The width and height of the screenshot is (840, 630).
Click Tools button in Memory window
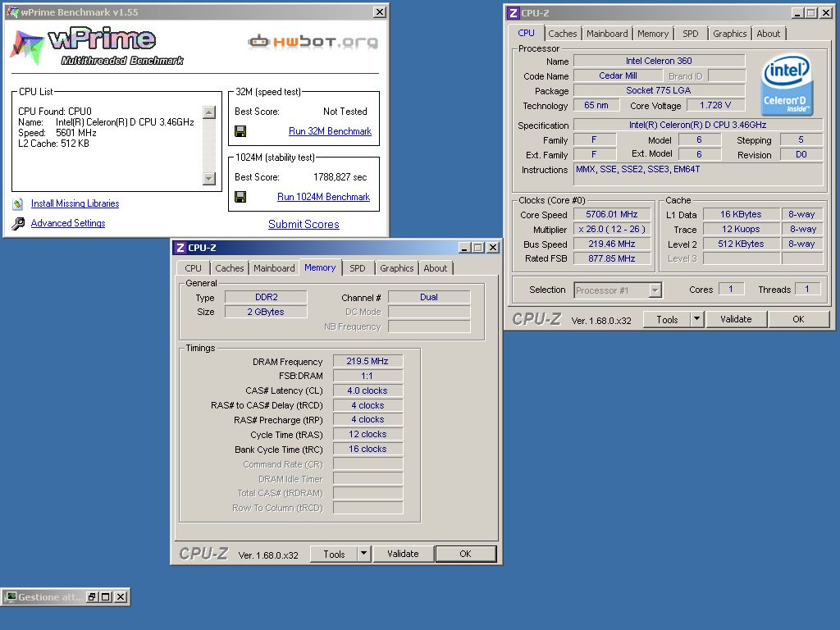334,554
